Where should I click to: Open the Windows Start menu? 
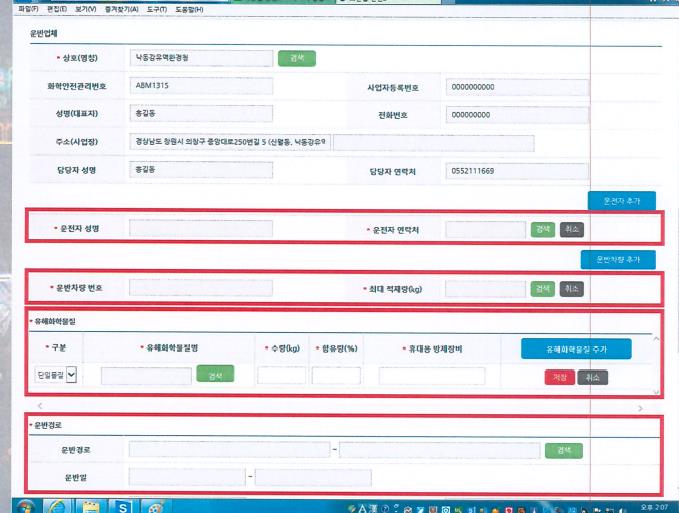tap(26, 507)
